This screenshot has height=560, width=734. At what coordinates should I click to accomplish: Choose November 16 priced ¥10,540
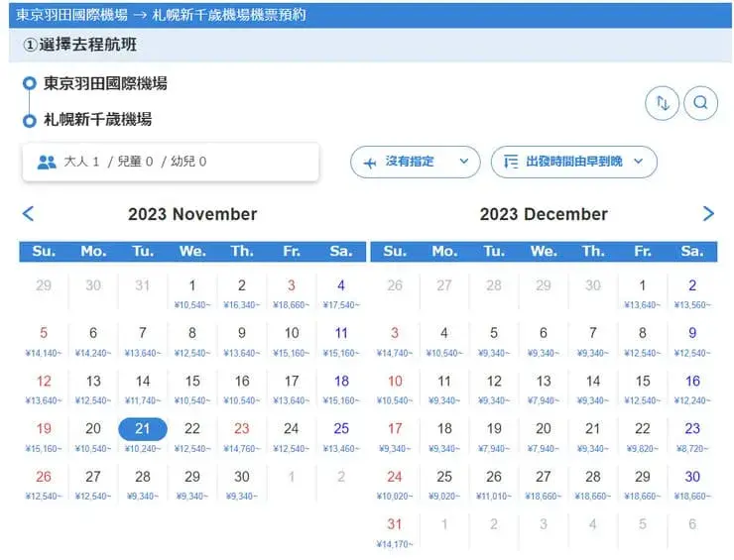(x=242, y=389)
